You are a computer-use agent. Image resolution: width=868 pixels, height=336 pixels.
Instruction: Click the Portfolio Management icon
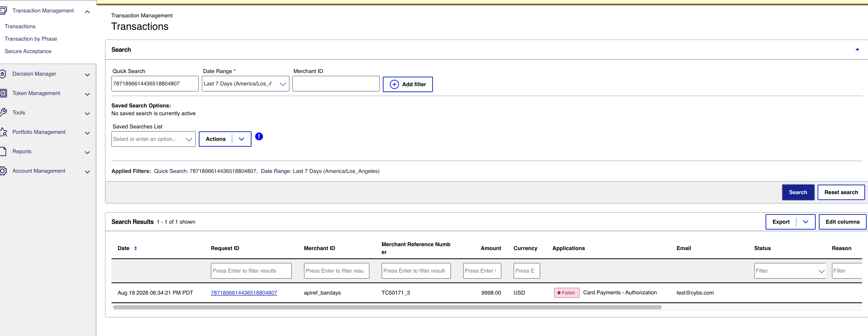[3, 132]
